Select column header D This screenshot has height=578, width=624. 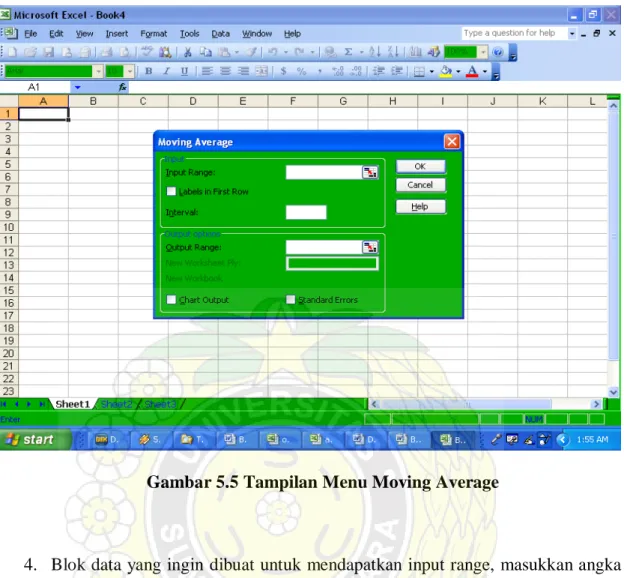193,102
